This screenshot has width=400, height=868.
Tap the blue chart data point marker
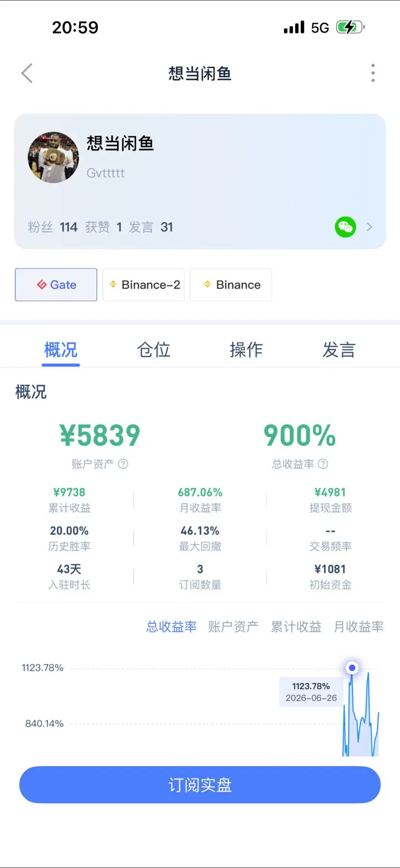(x=352, y=668)
